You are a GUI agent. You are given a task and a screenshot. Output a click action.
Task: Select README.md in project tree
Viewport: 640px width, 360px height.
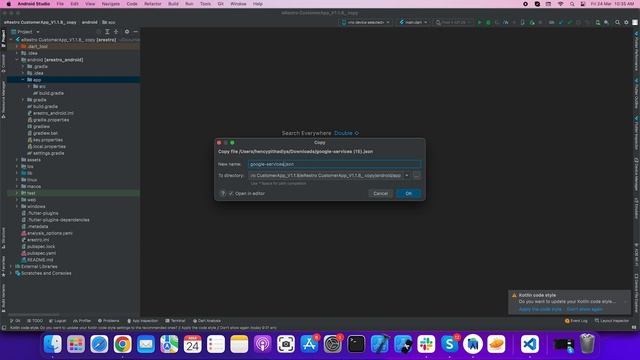pyautogui.click(x=37, y=260)
